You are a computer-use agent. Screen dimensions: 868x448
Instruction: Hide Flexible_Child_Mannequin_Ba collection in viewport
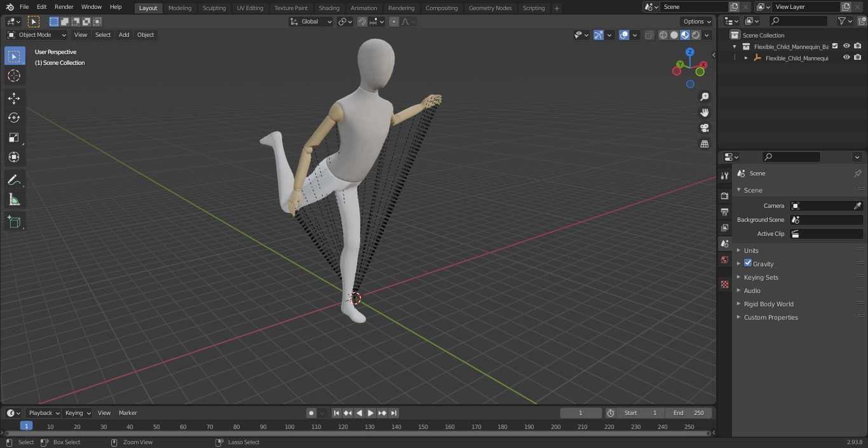[846, 46]
